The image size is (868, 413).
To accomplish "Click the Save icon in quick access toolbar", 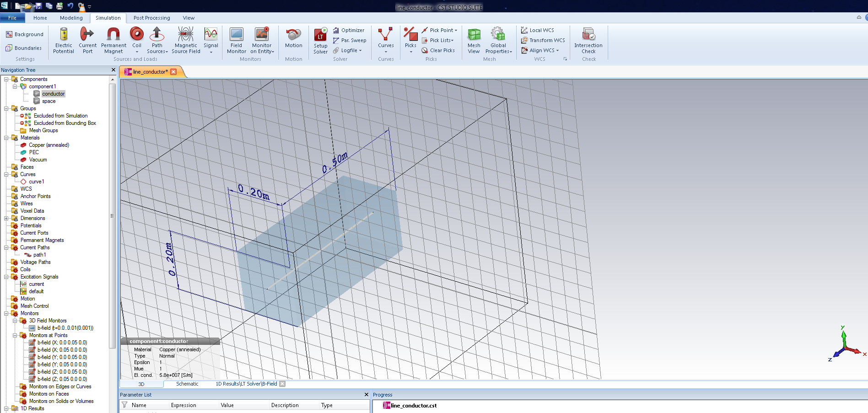I will click(38, 6).
